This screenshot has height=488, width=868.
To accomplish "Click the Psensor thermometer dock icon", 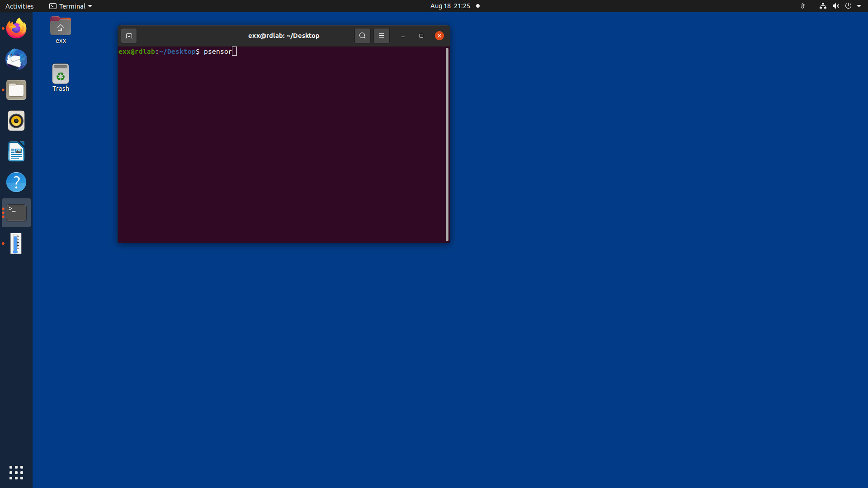I will [16, 244].
